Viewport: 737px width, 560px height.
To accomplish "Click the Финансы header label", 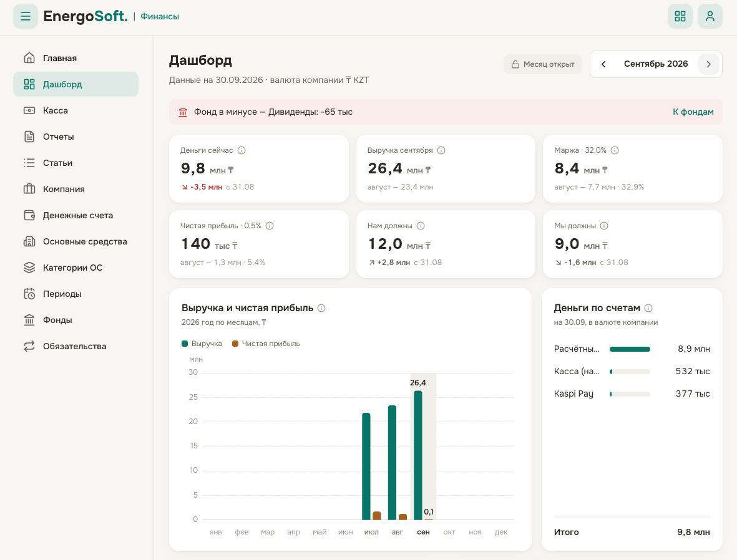I will (x=160, y=16).
